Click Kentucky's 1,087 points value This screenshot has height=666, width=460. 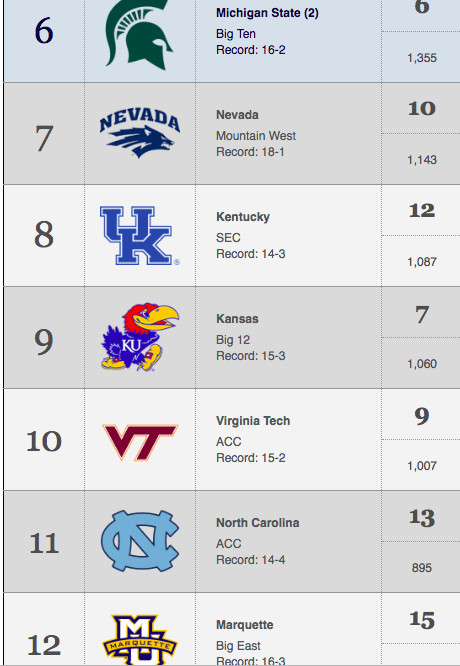click(x=422, y=262)
